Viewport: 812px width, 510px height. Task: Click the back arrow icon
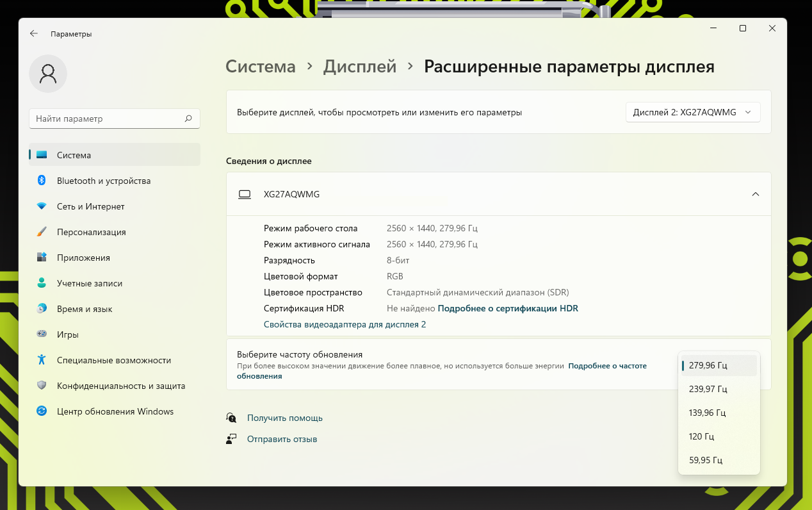point(34,34)
